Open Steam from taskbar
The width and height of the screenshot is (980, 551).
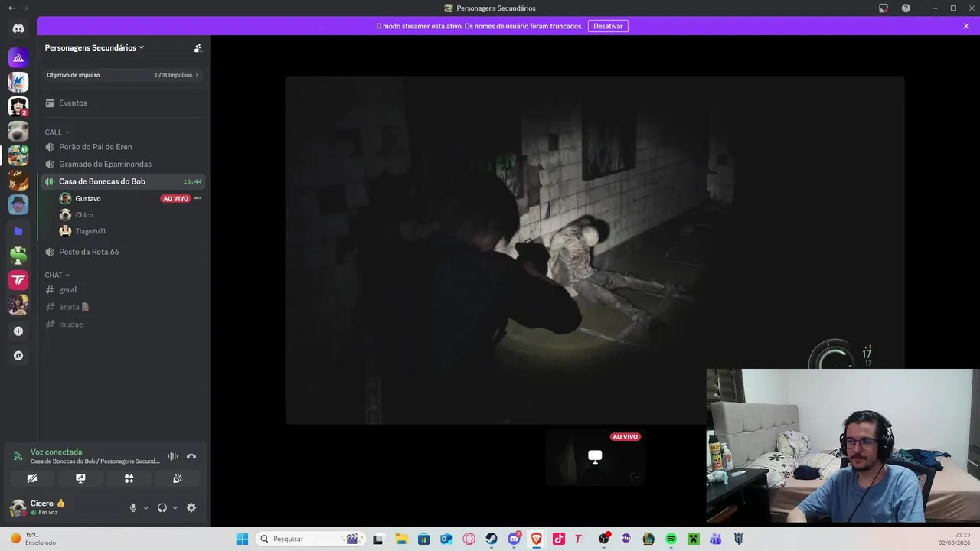click(492, 539)
